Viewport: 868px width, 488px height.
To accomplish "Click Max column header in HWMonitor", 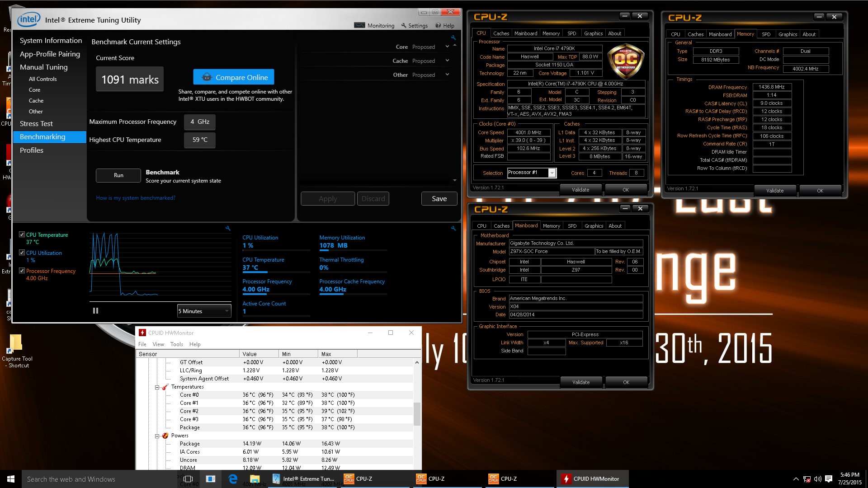I will 337,354.
